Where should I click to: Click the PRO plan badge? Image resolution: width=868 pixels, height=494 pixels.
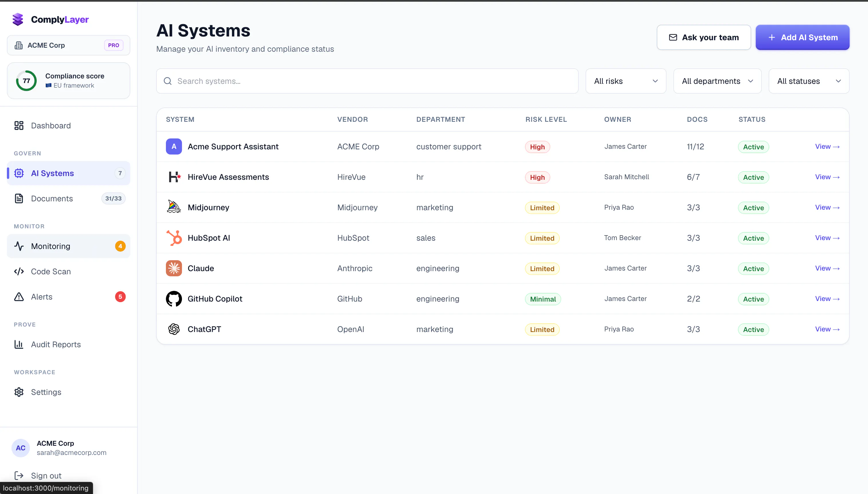[x=114, y=45]
